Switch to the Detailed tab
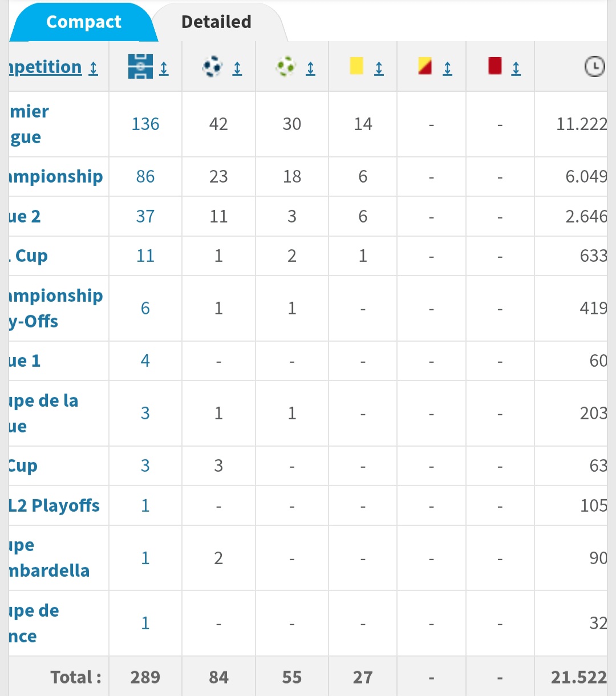 (216, 22)
